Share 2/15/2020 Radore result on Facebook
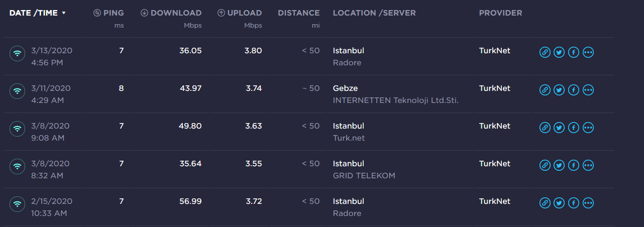Image resolution: width=644 pixels, height=227 pixels. (x=574, y=203)
